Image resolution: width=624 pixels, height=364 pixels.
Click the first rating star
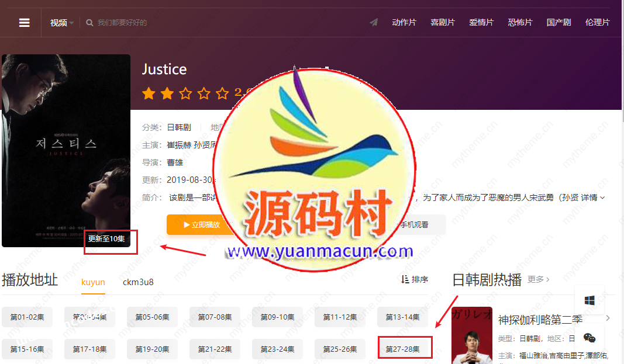click(149, 93)
